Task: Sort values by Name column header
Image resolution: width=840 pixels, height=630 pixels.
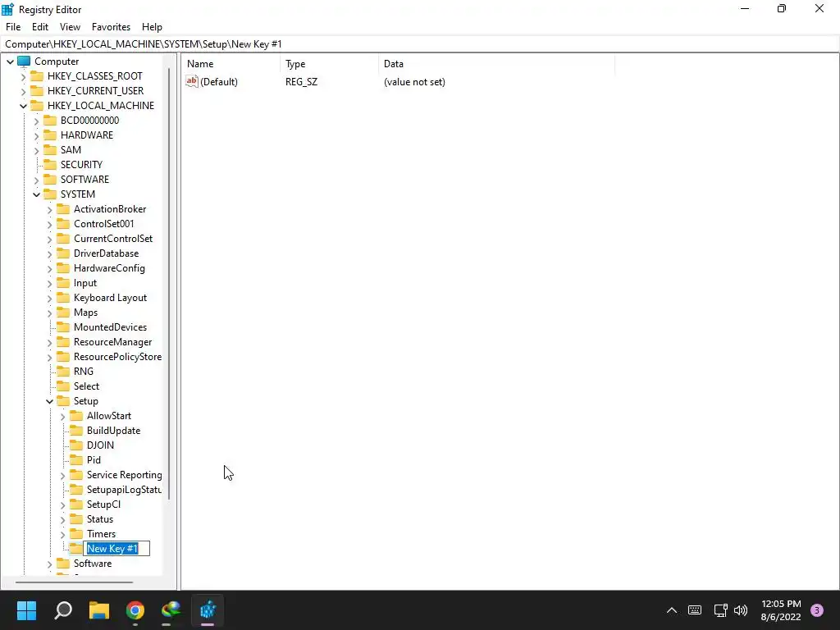Action: (x=231, y=64)
